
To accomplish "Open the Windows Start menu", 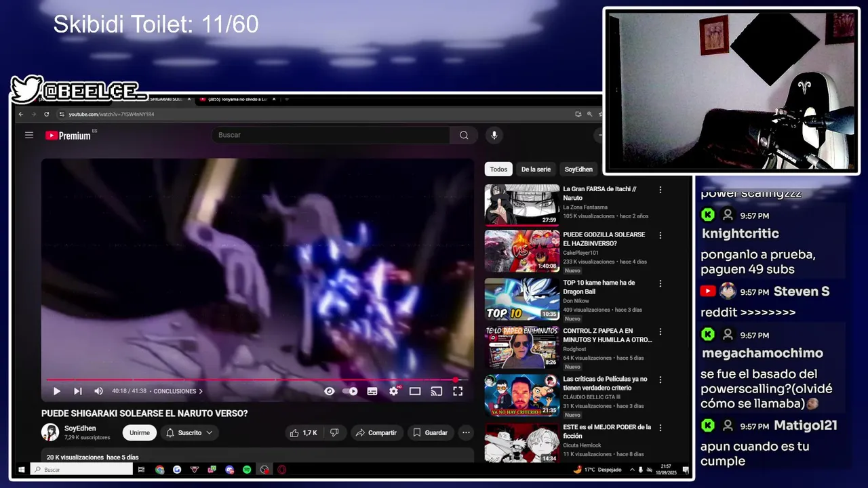I will 21,470.
